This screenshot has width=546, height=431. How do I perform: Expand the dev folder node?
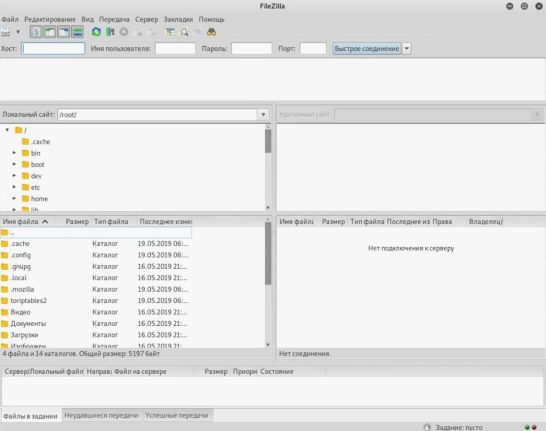[14, 176]
